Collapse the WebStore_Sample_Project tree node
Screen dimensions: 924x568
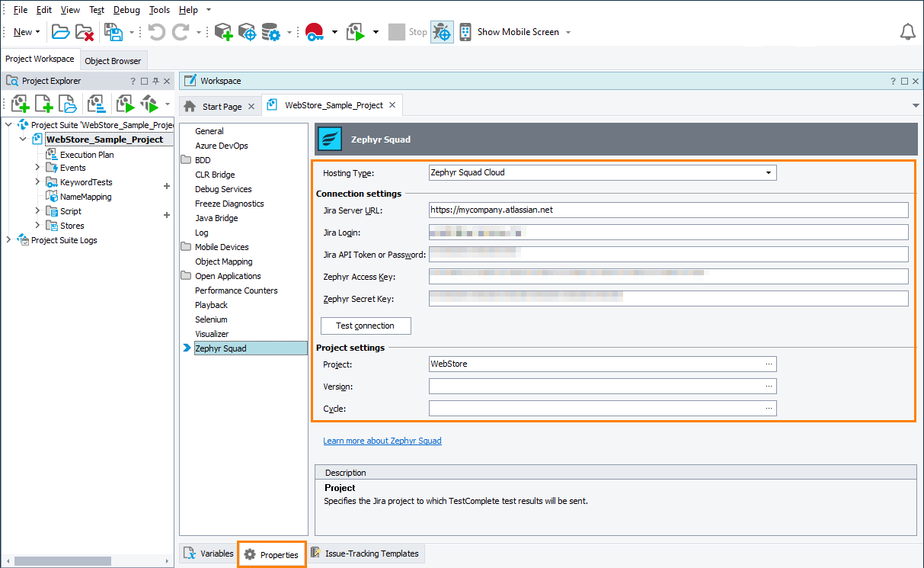point(23,140)
